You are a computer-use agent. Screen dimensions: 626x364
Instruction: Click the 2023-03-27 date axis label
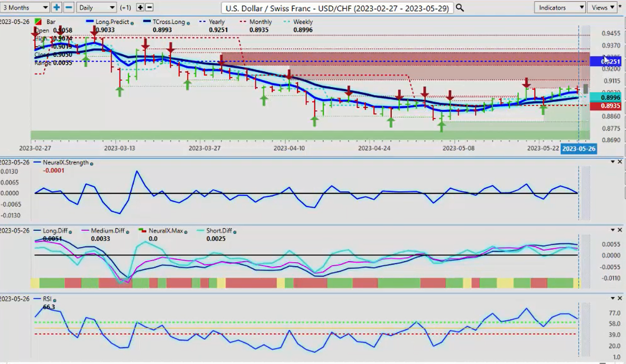click(204, 148)
